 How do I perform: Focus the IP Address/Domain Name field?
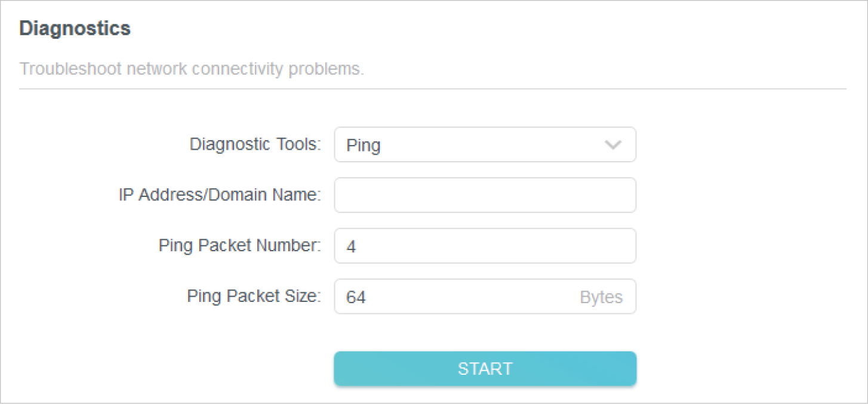tap(485, 195)
